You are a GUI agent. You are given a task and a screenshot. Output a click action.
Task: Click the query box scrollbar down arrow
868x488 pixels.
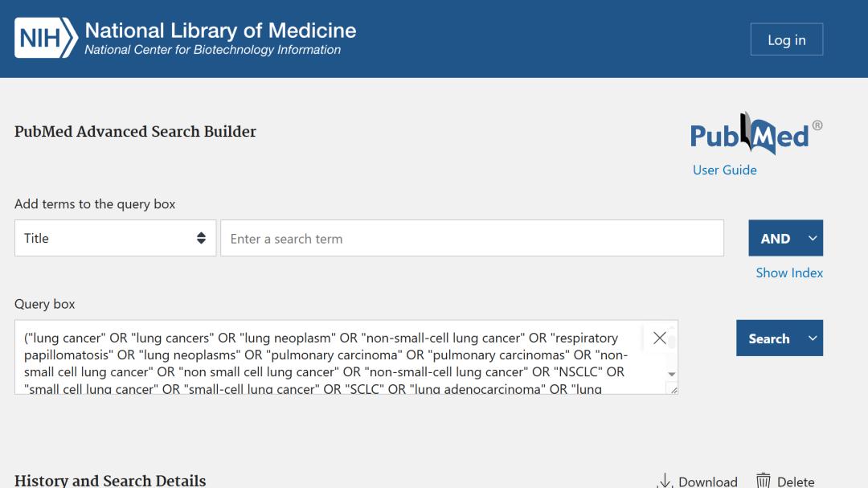670,373
